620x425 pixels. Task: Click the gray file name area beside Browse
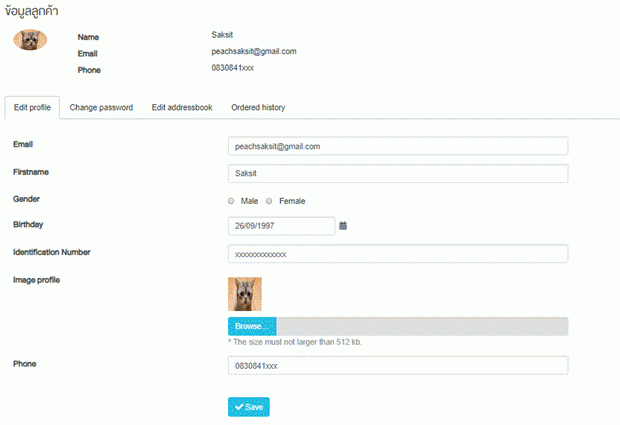pyautogui.click(x=422, y=326)
